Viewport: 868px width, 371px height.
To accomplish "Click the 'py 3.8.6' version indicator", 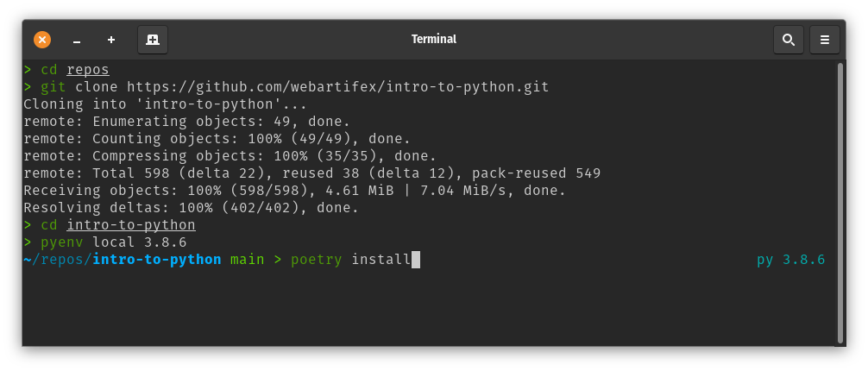I will click(x=790, y=260).
